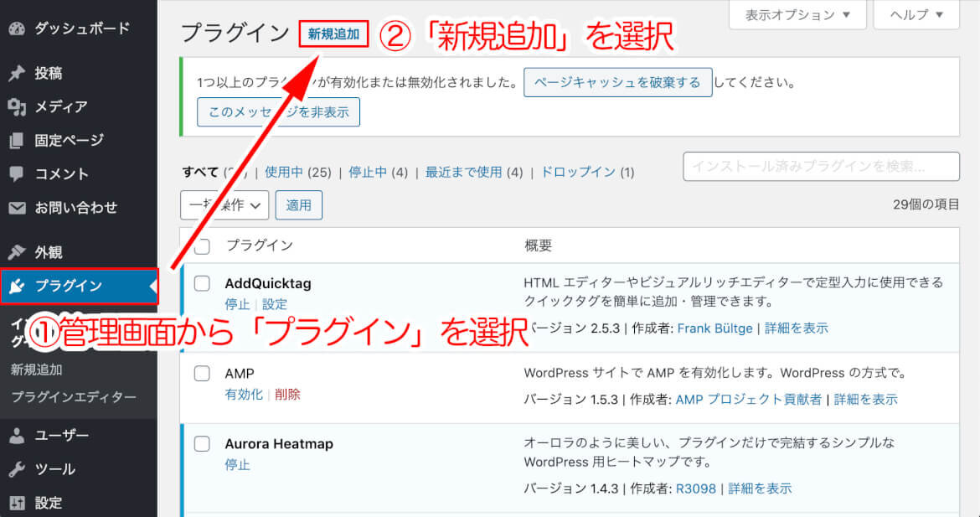The width and height of the screenshot is (980, 517).
Task: Check the AddQuicktag plugin checkbox
Action: tap(202, 283)
